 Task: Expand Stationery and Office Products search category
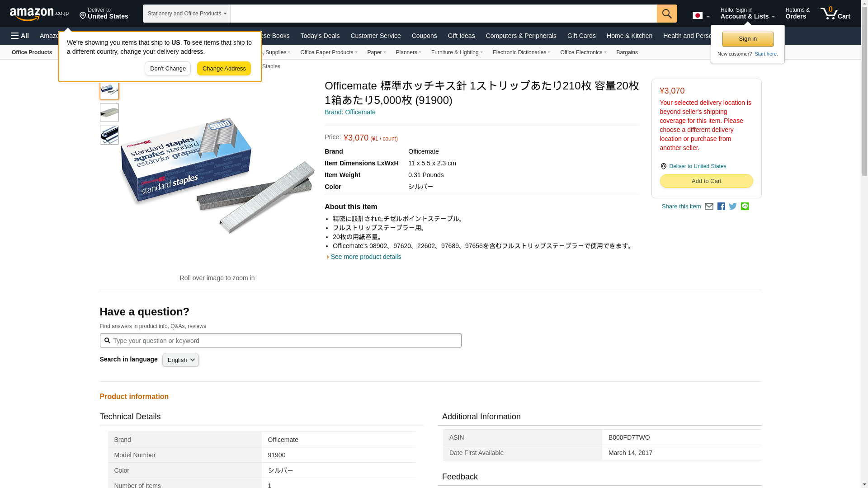click(x=187, y=14)
